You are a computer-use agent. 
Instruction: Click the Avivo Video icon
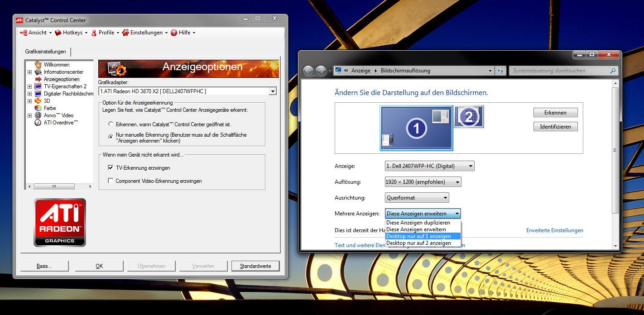[x=38, y=115]
